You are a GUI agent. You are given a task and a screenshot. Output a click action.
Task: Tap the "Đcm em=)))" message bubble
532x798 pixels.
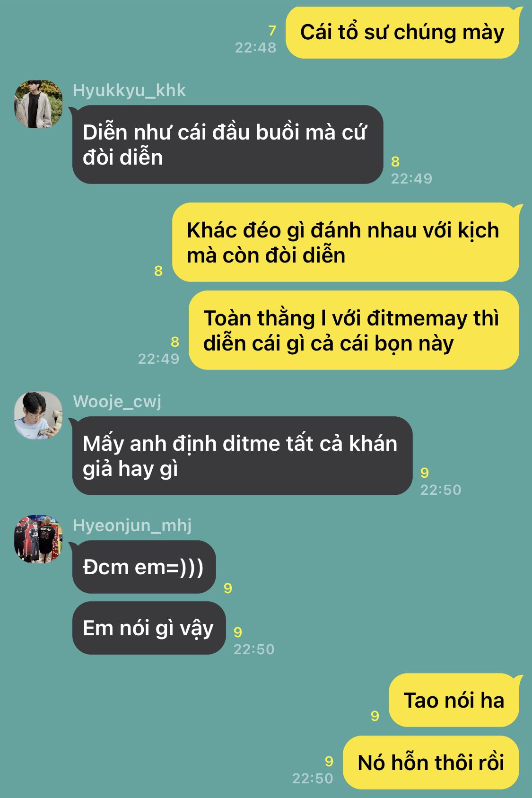pos(144,567)
